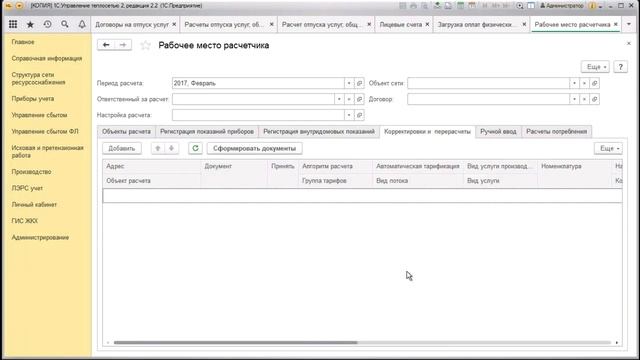Expand the Ответственный за расчет dropdown
This screenshot has height=360, width=640.
pyautogui.click(x=339, y=99)
